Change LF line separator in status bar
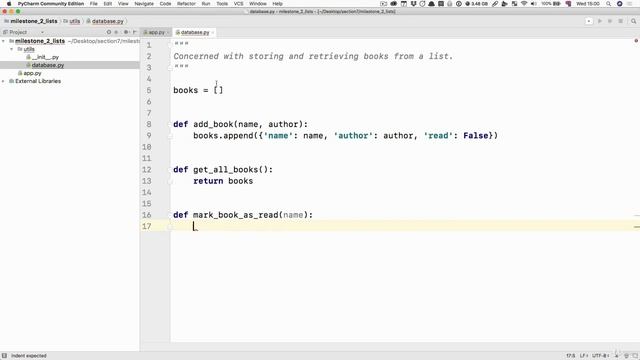The width and height of the screenshot is (640, 360). click(x=584, y=356)
